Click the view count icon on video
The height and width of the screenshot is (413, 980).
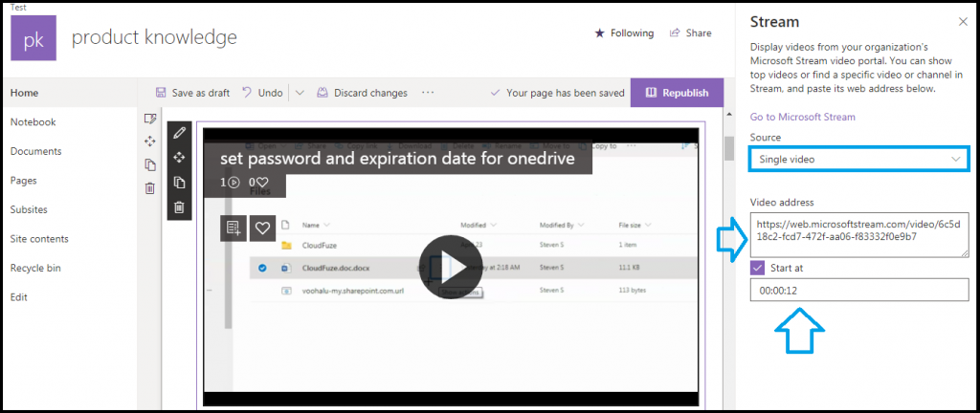point(234,183)
